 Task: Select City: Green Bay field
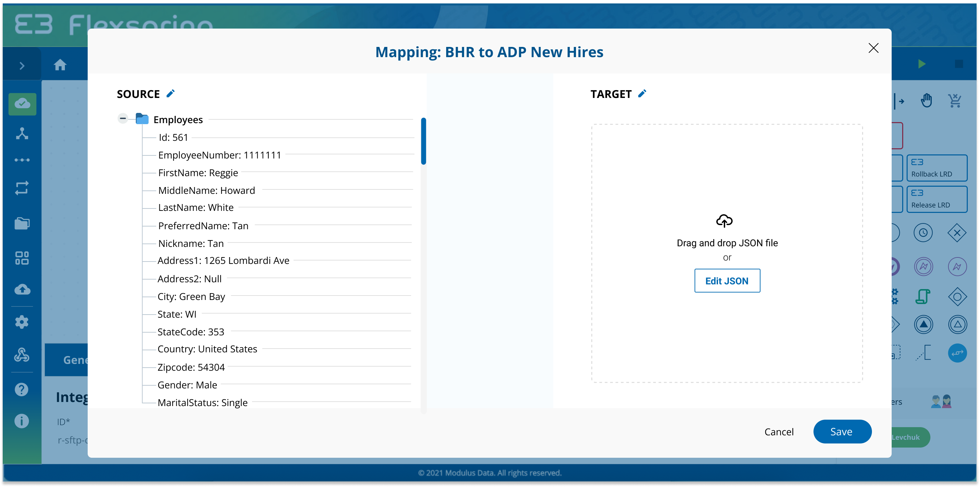pyautogui.click(x=191, y=297)
